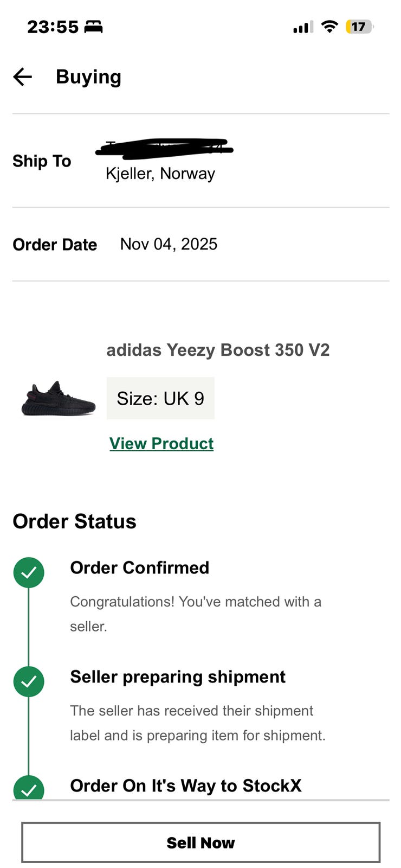Screen dimensions: 401x868
Task: Select the Yeezy shoe thumbnail image
Action: (58, 399)
